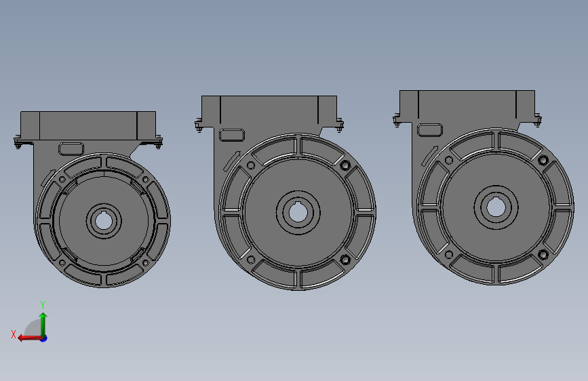Click the rotation arrow on the middle housing
Screen dimensions: 588x381
point(232,161)
